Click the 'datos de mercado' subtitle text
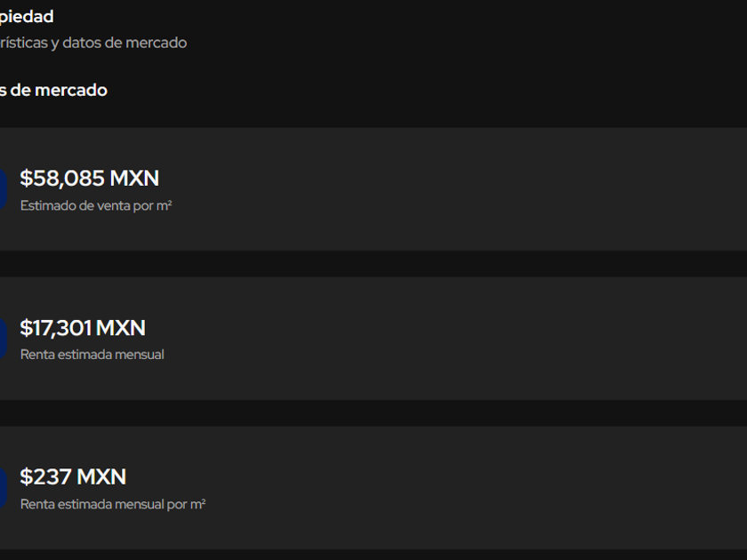Screen dimensions: 747x560 click(x=124, y=43)
